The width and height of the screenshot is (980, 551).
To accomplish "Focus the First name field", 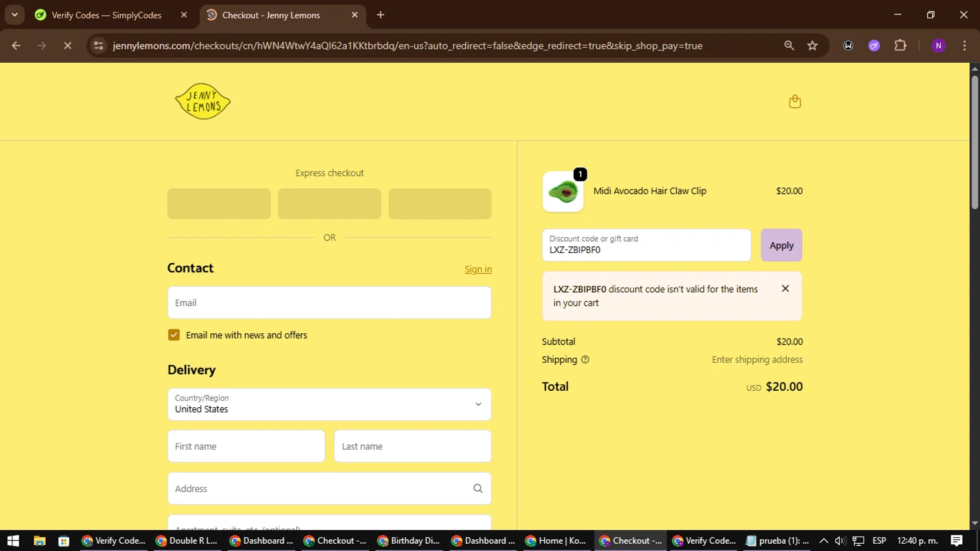I will click(x=246, y=446).
